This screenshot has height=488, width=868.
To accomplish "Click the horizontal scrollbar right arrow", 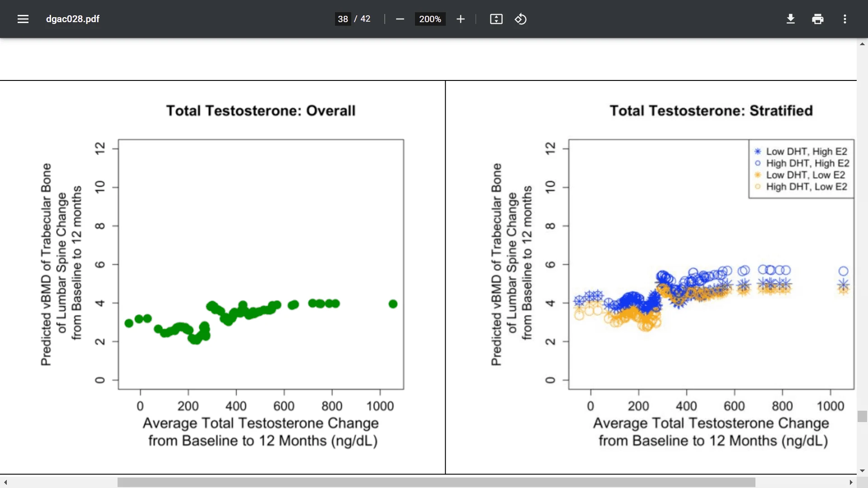I will 851,482.
